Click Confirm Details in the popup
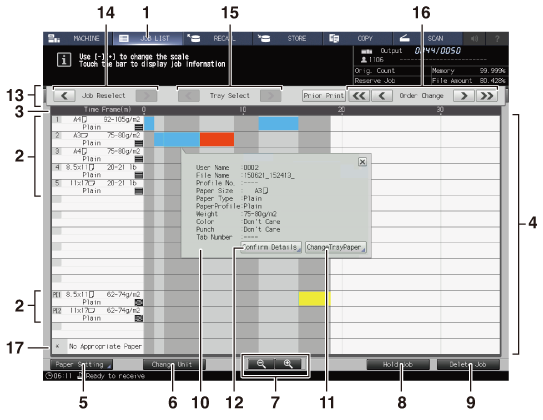This screenshot has height=420, width=543. [271, 247]
